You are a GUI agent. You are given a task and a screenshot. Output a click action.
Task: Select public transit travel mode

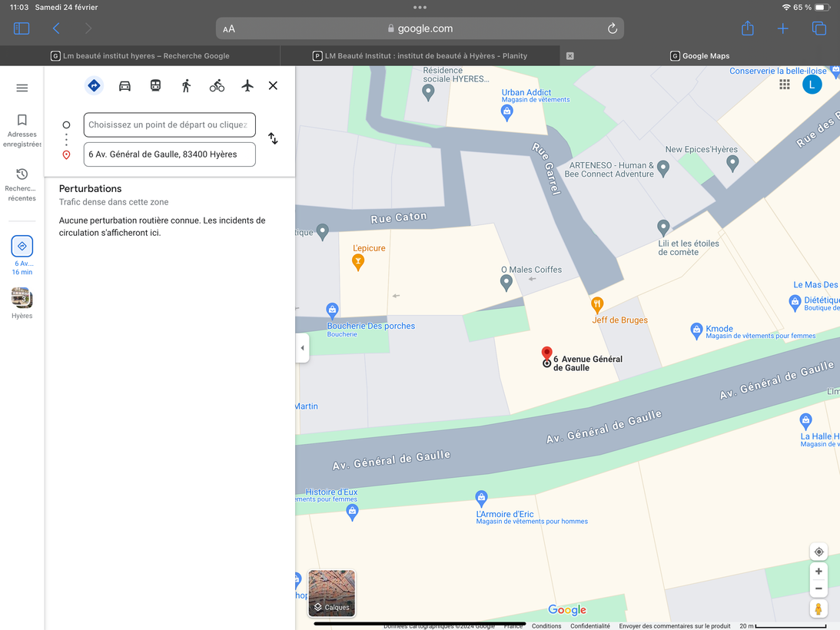[x=155, y=86]
